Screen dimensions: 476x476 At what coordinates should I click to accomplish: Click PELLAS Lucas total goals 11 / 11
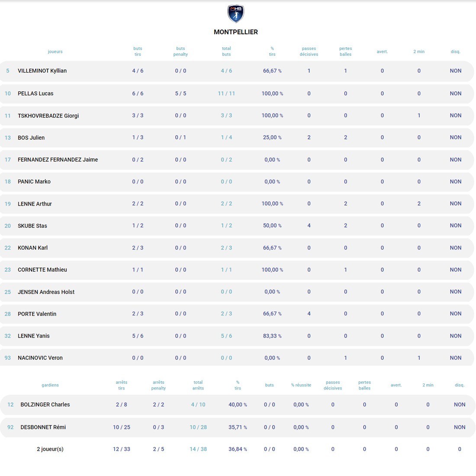(x=226, y=93)
